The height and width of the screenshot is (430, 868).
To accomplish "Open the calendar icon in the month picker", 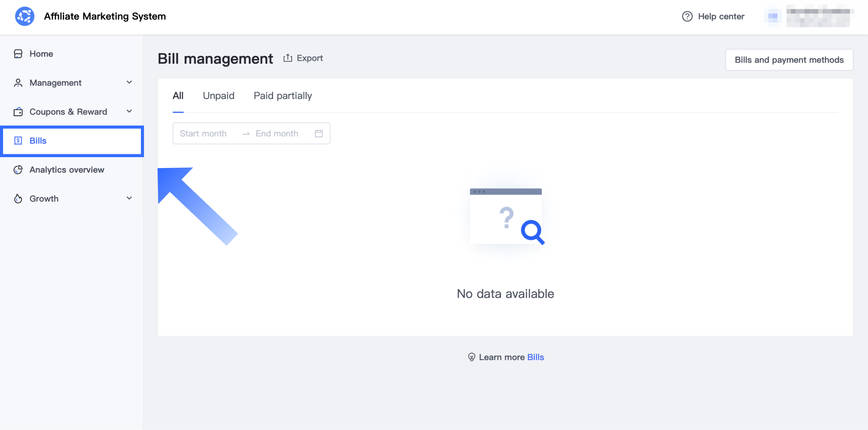I will coord(319,133).
